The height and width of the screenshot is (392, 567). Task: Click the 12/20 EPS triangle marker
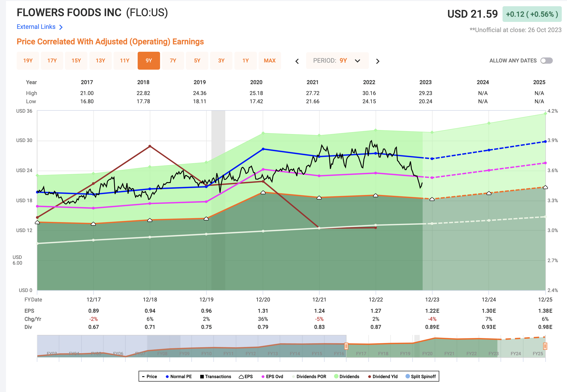(x=263, y=193)
